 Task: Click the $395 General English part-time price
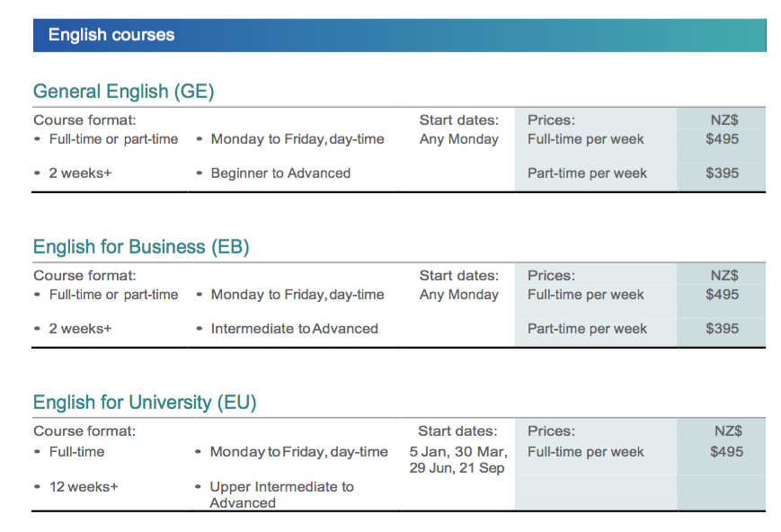(x=723, y=173)
